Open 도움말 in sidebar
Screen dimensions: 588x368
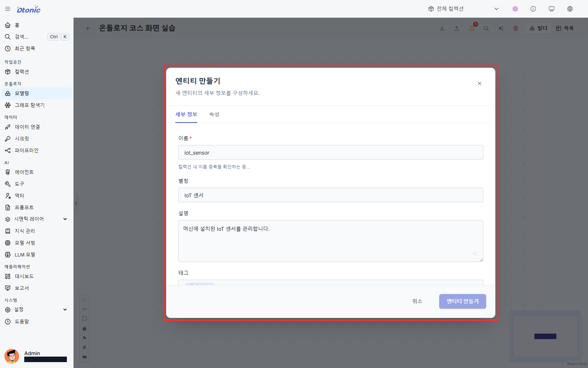[37, 322]
